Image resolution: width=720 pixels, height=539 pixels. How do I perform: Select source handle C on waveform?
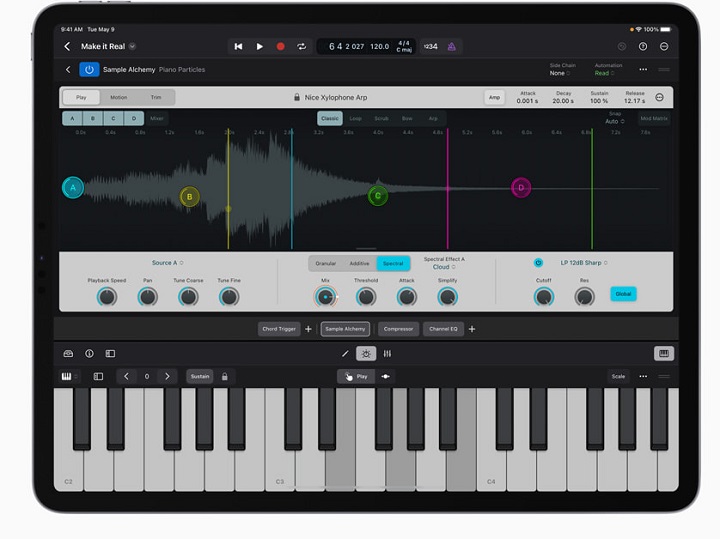(377, 196)
